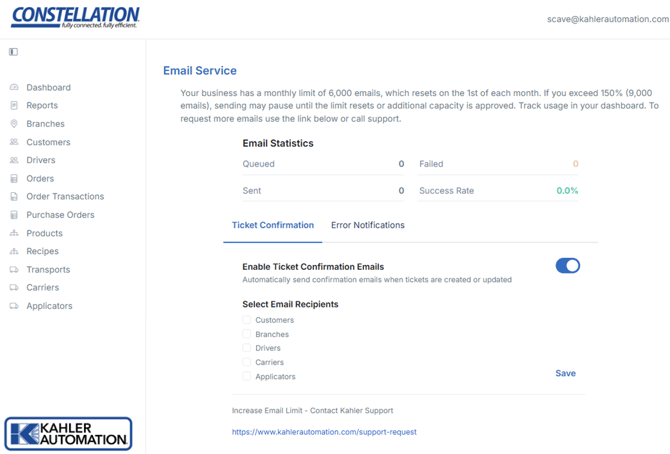Viewport: 670px width, 454px height.
Task: Open Dashboard from the sidebar icon
Action: (x=14, y=88)
